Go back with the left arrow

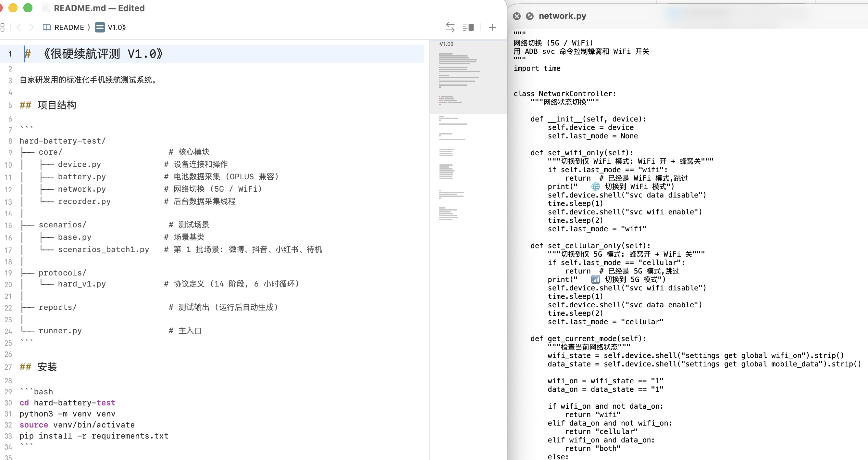coord(19,27)
